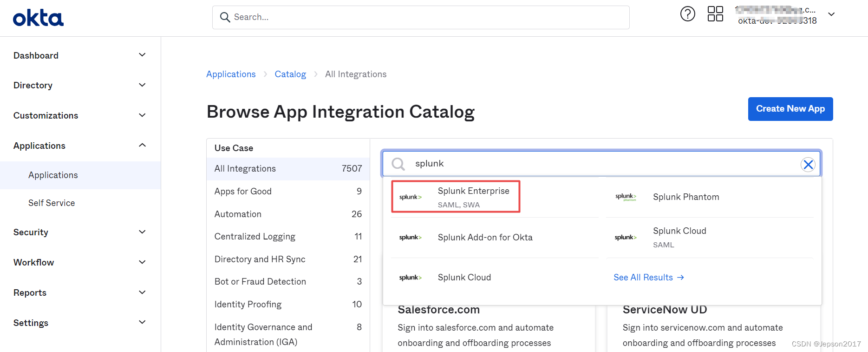This screenshot has width=868, height=352.
Task: Follow the See All Results link
Action: click(x=648, y=278)
